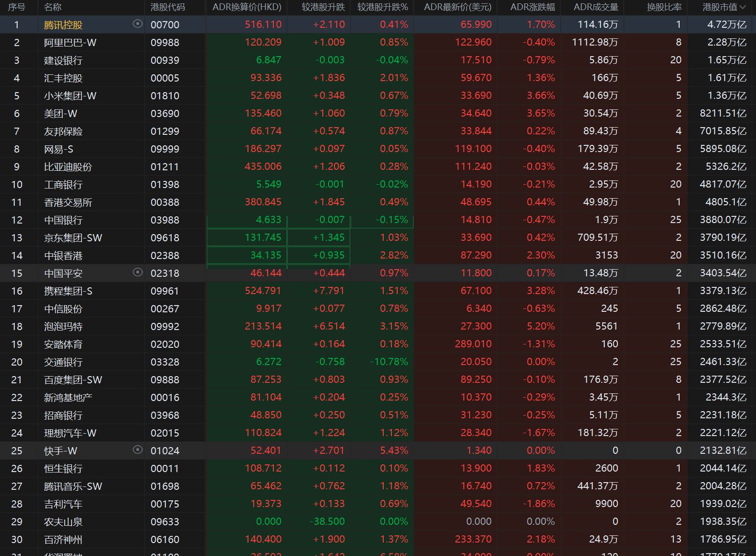Select the 百济神州 stock row

pyautogui.click(x=378, y=539)
